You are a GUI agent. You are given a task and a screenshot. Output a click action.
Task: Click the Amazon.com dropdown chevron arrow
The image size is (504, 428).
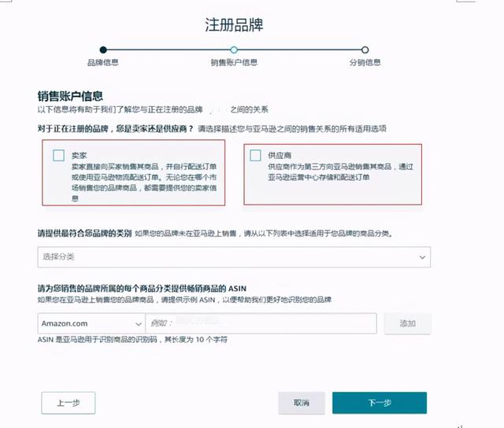tap(139, 324)
